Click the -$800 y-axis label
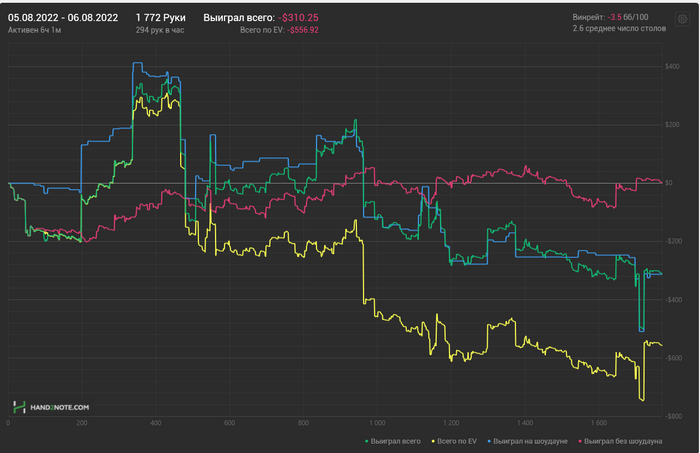The image size is (700, 453). click(673, 416)
